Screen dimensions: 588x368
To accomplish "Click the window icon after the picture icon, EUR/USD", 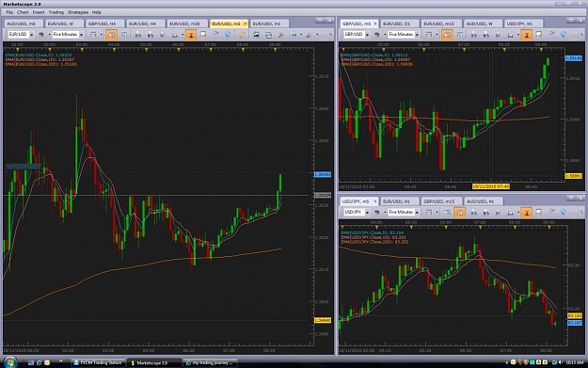I will point(268,35).
